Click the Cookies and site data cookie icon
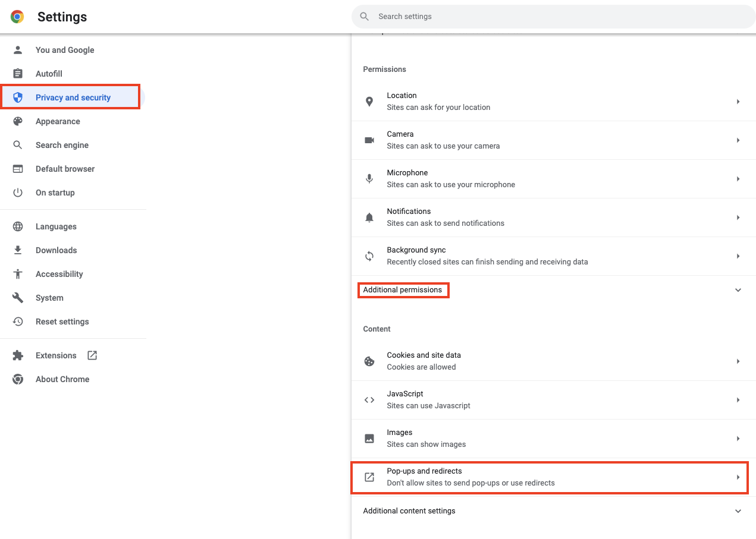The image size is (756, 539). tap(369, 361)
